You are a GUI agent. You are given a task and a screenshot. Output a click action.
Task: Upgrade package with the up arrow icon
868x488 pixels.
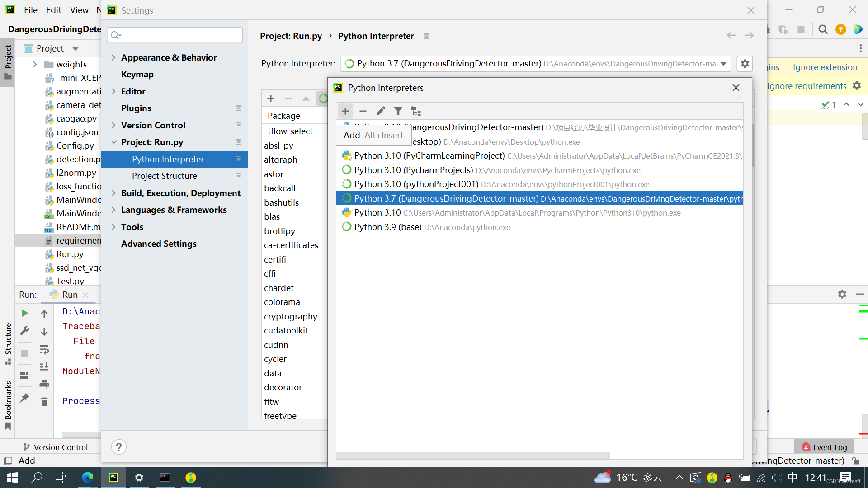pyautogui.click(x=306, y=99)
